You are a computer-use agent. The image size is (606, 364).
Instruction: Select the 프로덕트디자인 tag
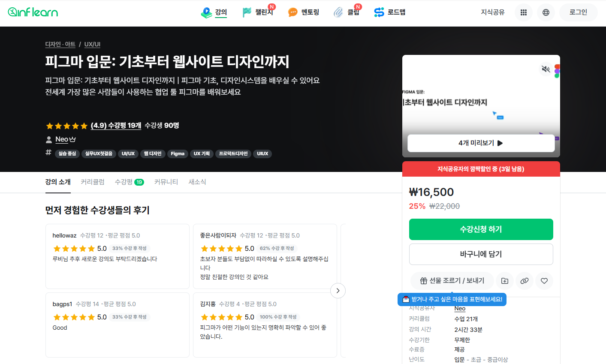(233, 153)
